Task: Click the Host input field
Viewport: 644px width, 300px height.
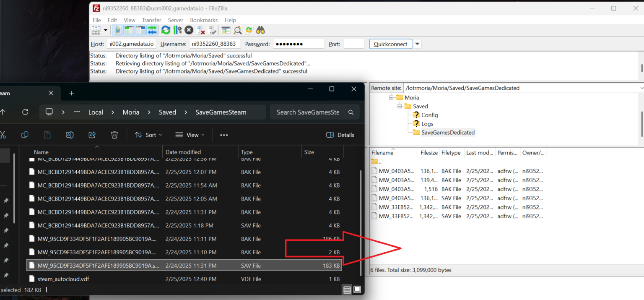Action: (x=132, y=44)
